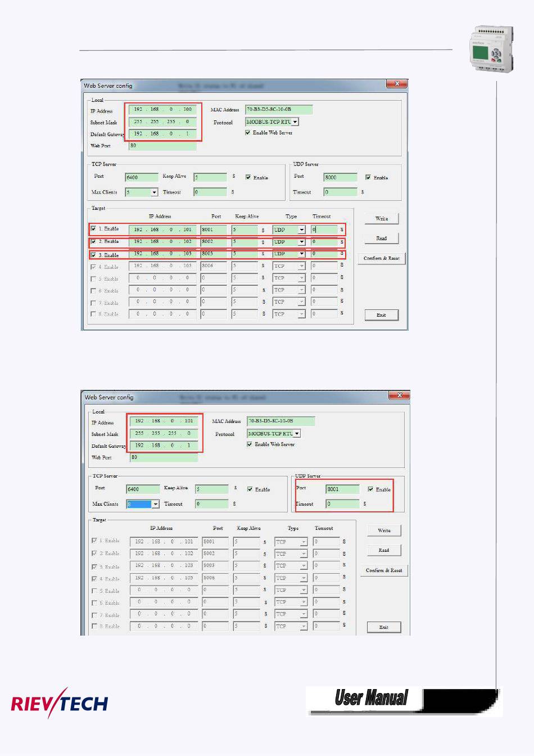Click TCP Server Port 6400 field, upper dialog

[141, 177]
